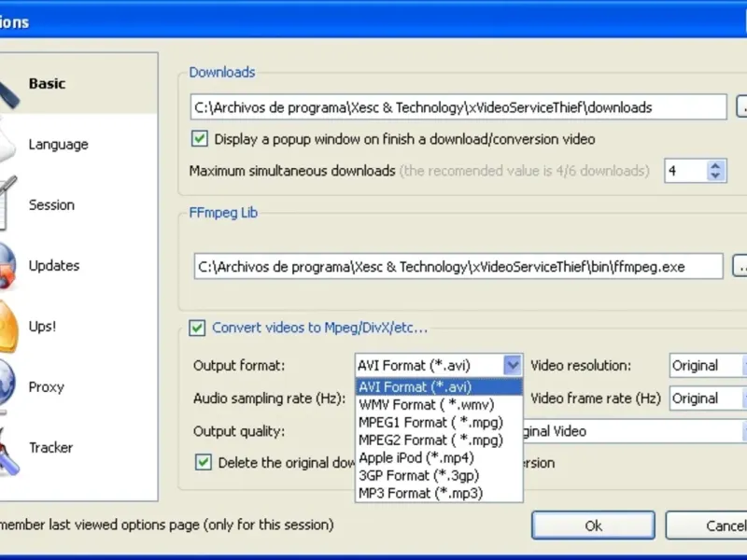Open the Session options page

coord(78,204)
